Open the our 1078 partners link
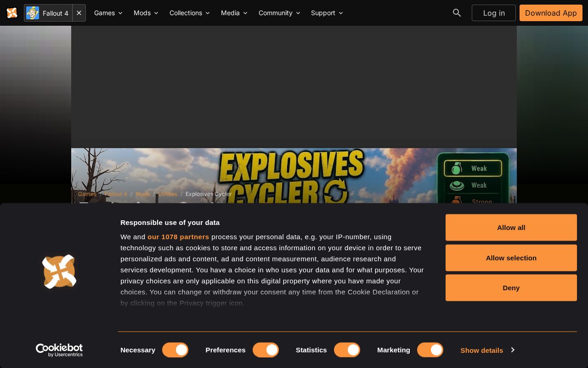588x368 pixels. [178, 236]
